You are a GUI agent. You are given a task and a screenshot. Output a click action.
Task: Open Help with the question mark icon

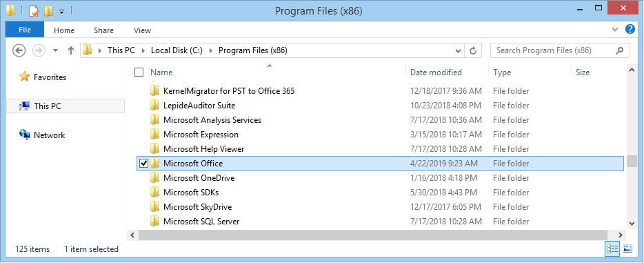tap(630, 29)
